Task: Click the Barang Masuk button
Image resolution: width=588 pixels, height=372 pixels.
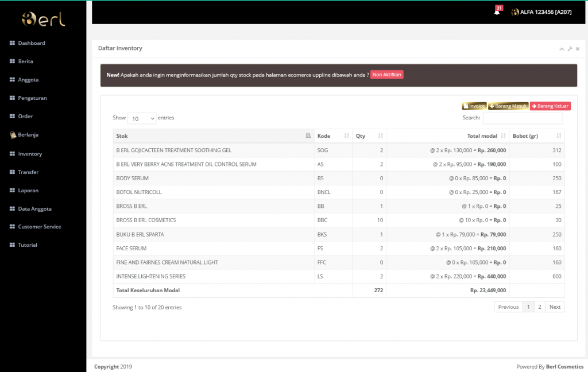Action: pos(508,106)
